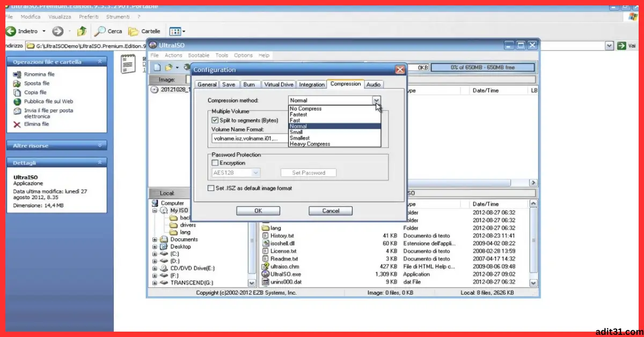Expand the Altre risorse panel
This screenshot has height=337, width=644.
tap(99, 145)
